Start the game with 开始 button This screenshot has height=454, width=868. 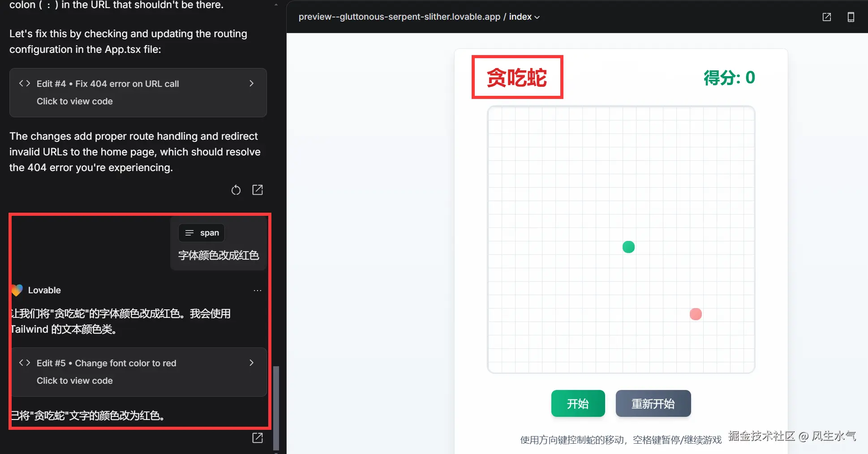click(x=578, y=403)
